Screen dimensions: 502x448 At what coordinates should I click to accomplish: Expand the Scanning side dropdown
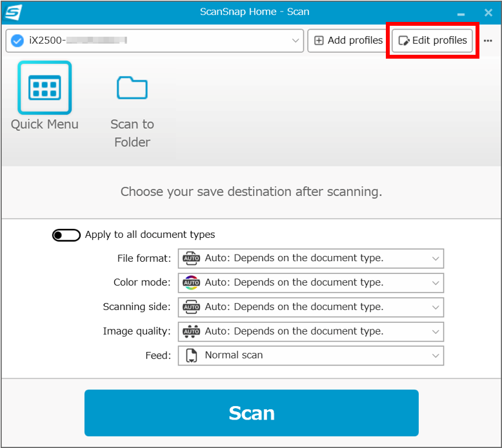310,307
